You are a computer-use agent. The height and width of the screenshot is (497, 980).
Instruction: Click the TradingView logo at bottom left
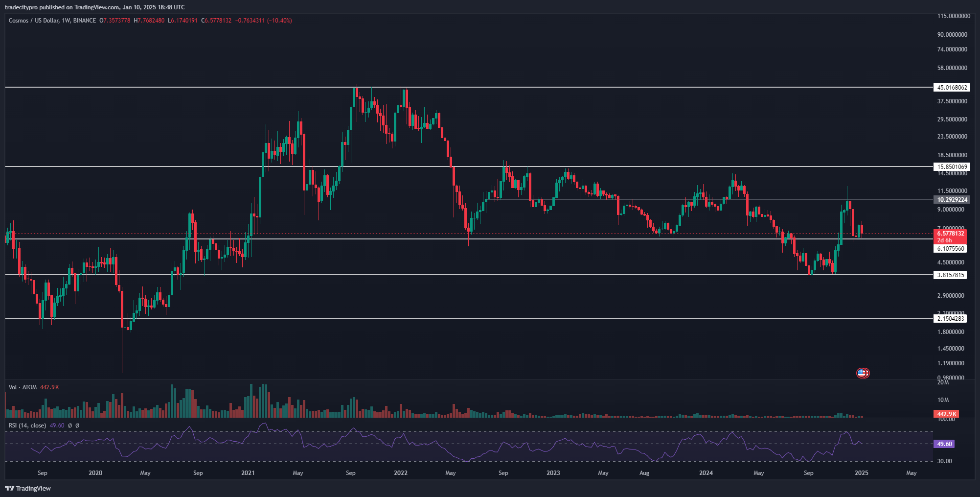(x=28, y=488)
